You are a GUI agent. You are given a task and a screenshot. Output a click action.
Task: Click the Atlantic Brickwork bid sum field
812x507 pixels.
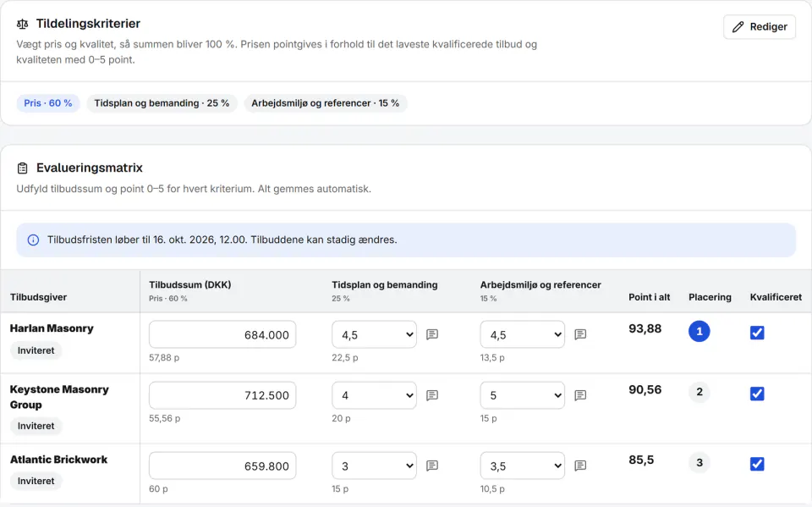pos(222,466)
